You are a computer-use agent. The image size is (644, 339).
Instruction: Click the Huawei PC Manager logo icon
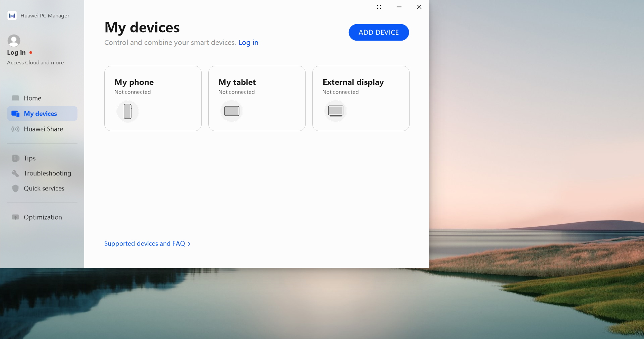tap(12, 15)
